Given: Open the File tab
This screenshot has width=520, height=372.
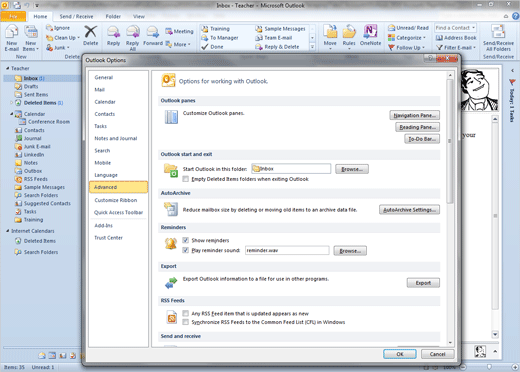Looking at the screenshot, I should tap(13, 16).
